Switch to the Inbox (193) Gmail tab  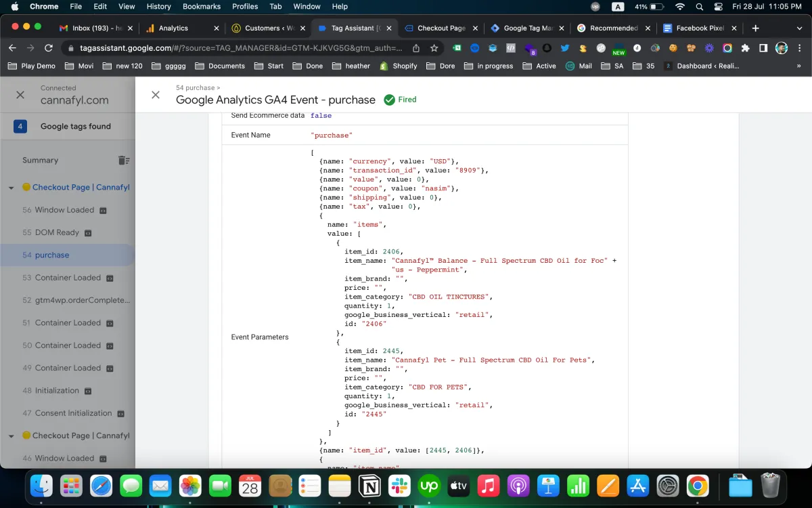(x=95, y=28)
